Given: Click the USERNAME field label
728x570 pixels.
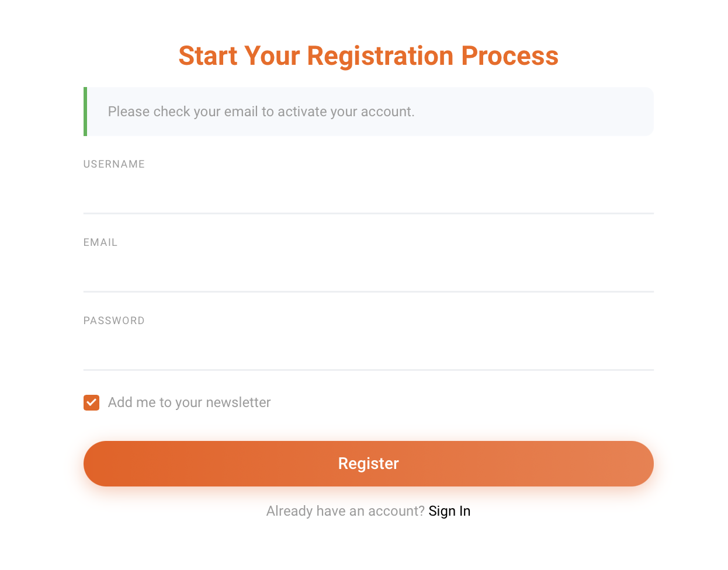Looking at the screenshot, I should click(114, 164).
